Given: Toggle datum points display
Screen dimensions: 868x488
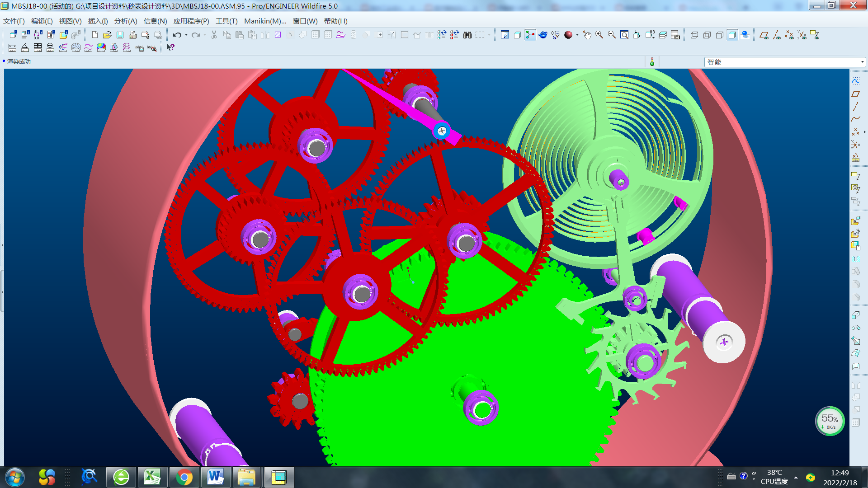Looking at the screenshot, I should pos(789,35).
